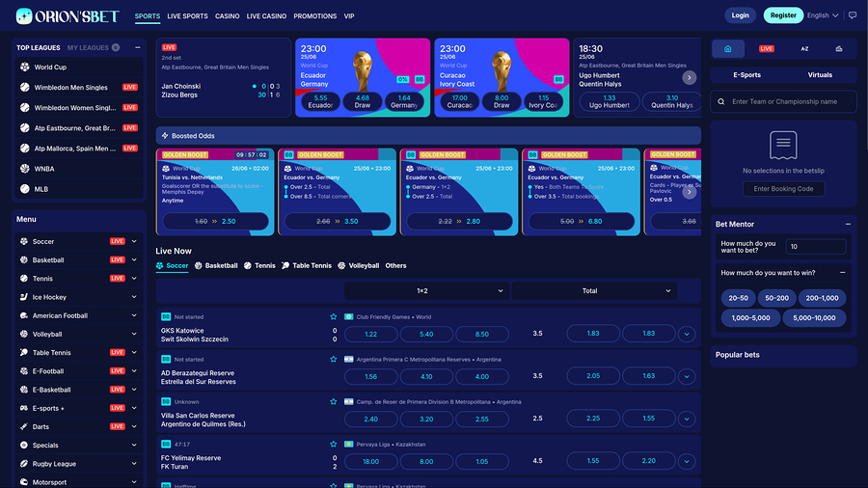Go to PROMOTIONS page
The image size is (868, 488).
click(315, 16)
